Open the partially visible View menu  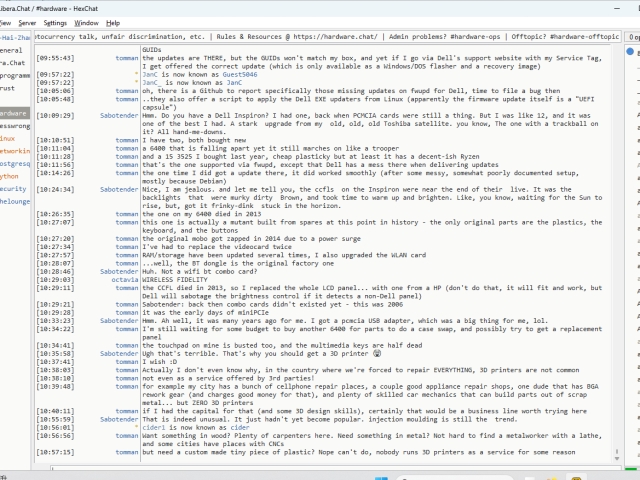pyautogui.click(x=5, y=23)
